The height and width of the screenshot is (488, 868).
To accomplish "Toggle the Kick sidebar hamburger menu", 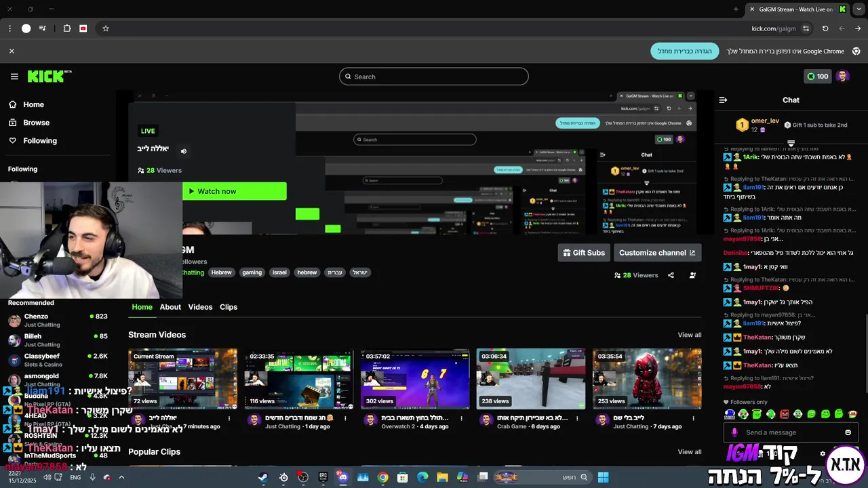I will (14, 77).
